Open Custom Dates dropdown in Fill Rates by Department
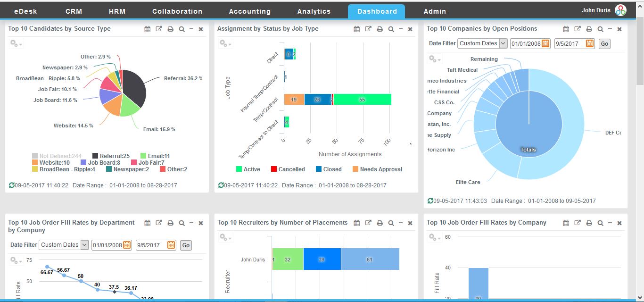This screenshot has height=302, width=644. click(x=64, y=245)
